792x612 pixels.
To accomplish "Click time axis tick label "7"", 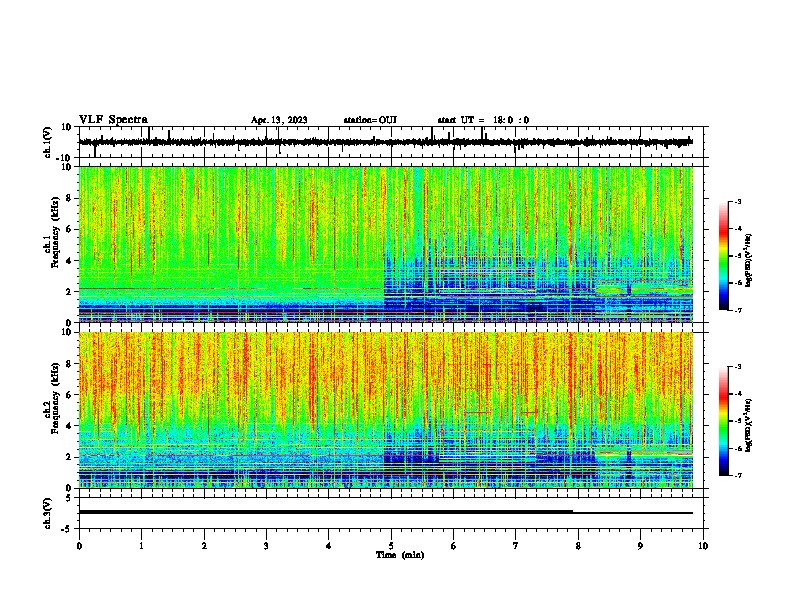I will point(516,546).
